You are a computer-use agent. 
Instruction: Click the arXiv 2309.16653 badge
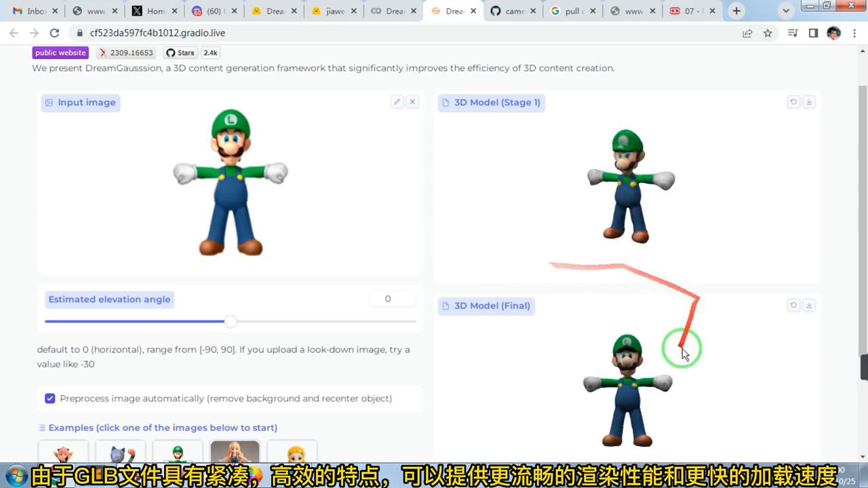(126, 53)
